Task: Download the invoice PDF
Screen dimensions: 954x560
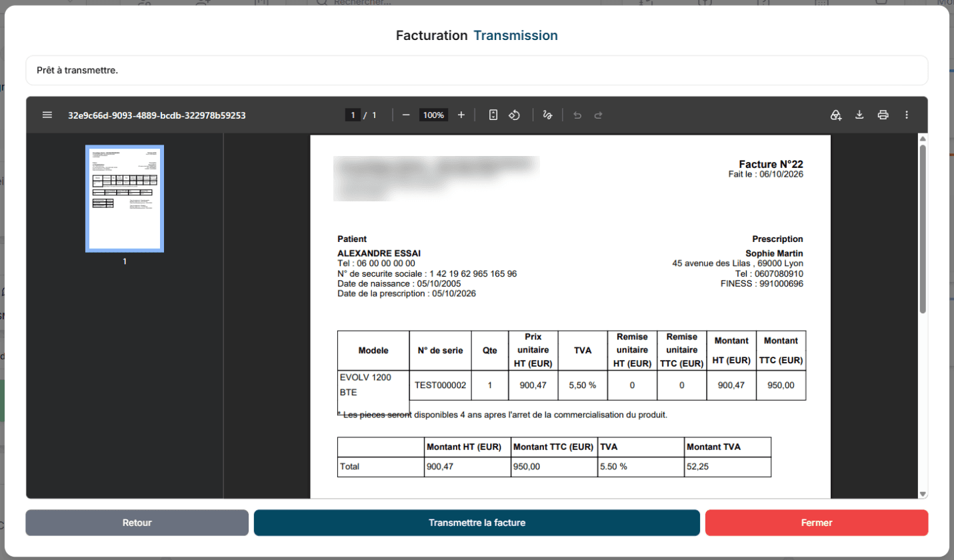Action: [859, 115]
